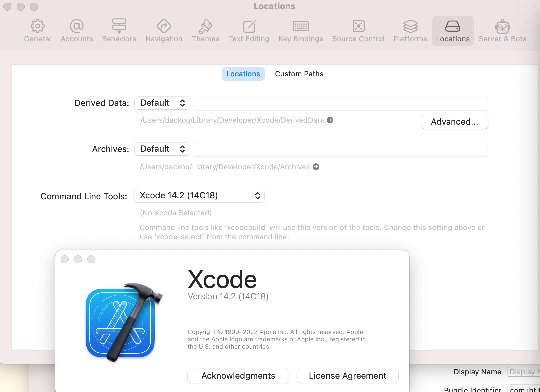Click the DerivedData path text
Image resolution: width=540 pixels, height=392 pixels.
point(232,120)
